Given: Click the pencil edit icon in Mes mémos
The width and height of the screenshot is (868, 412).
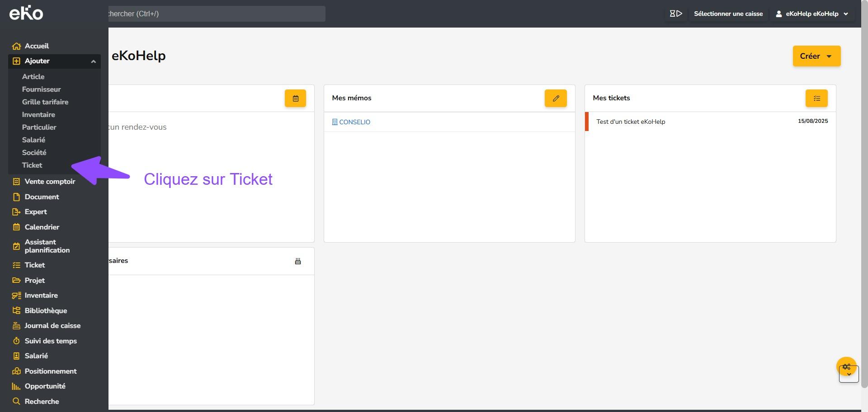Looking at the screenshot, I should [x=556, y=98].
